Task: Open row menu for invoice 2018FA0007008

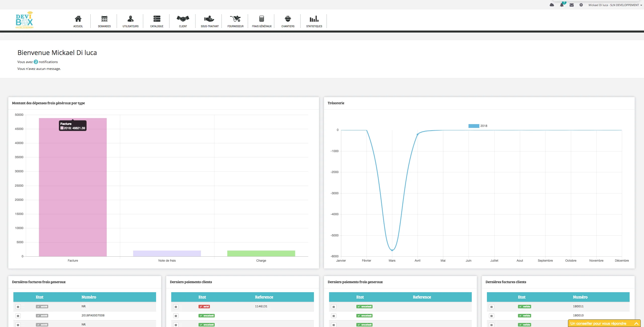Action: point(18,316)
